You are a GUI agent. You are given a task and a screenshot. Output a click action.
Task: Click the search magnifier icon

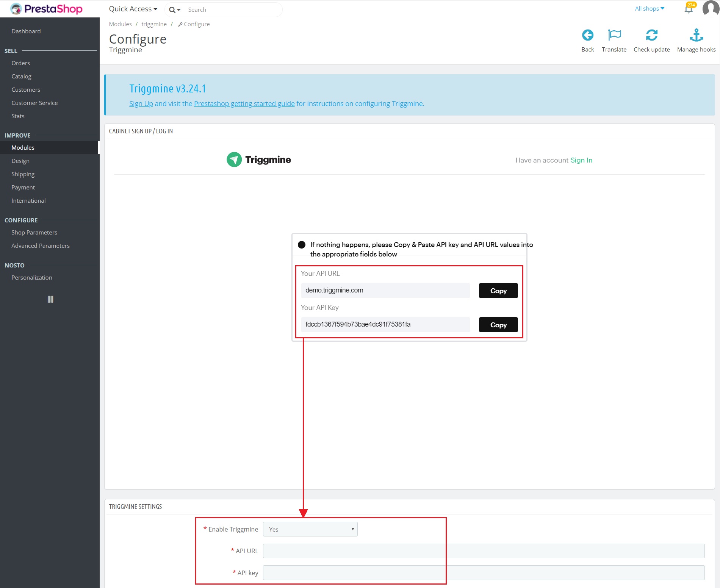click(172, 10)
